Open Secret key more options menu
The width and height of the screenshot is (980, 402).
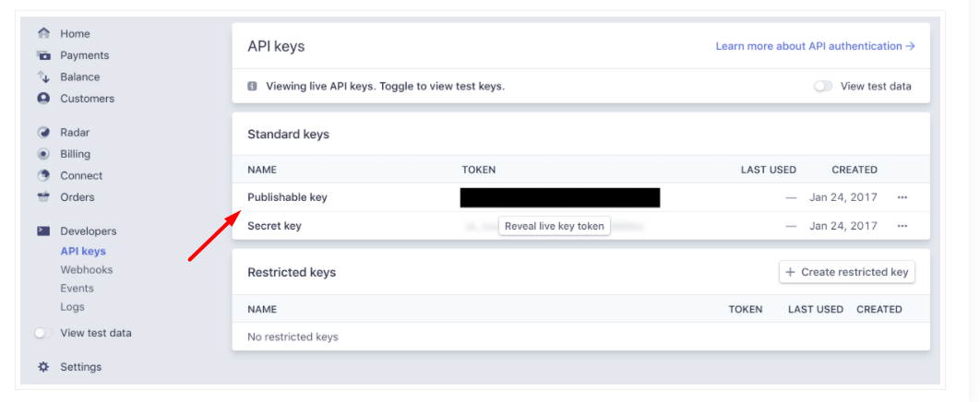pos(902,226)
